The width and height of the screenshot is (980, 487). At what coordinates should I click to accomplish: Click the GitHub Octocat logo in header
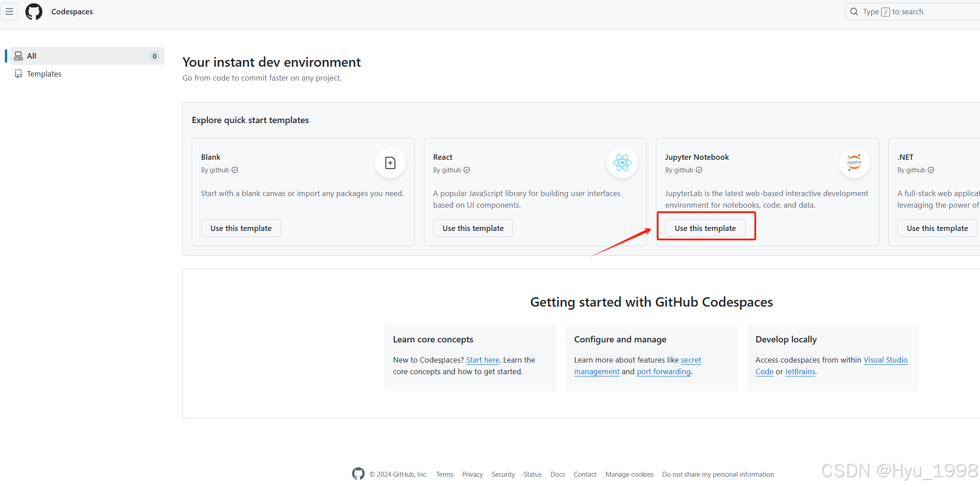[34, 12]
